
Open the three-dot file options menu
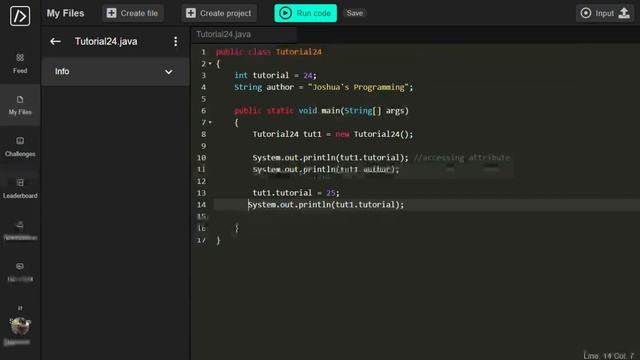click(x=176, y=41)
